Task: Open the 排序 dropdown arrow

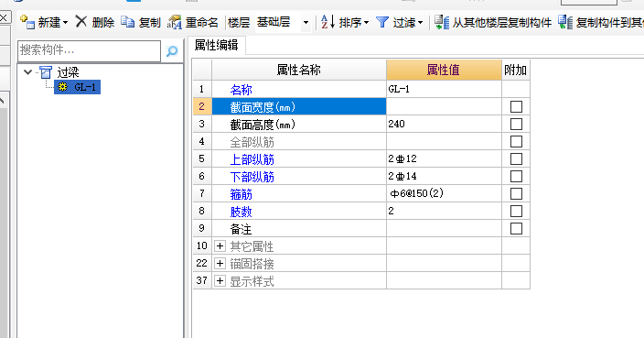Action: pyautogui.click(x=366, y=23)
